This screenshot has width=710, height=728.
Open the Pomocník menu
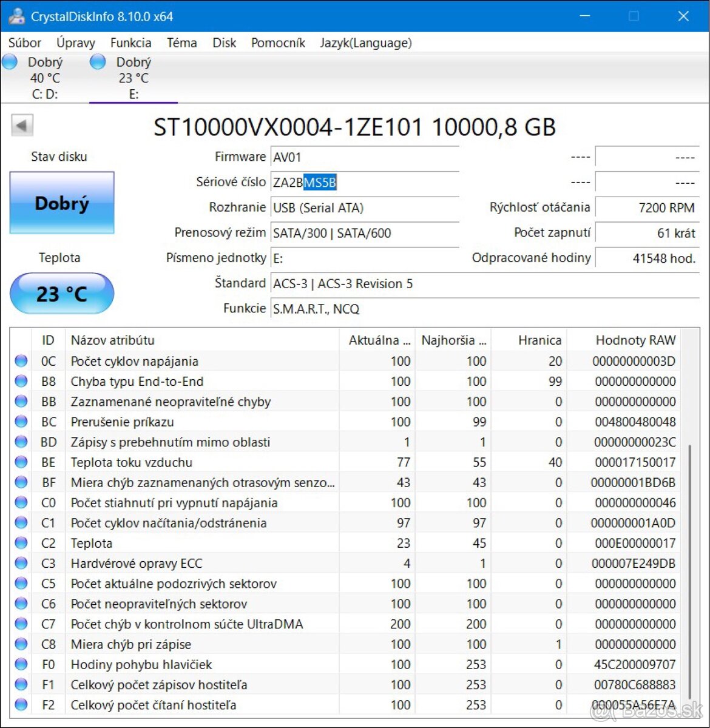(x=278, y=42)
